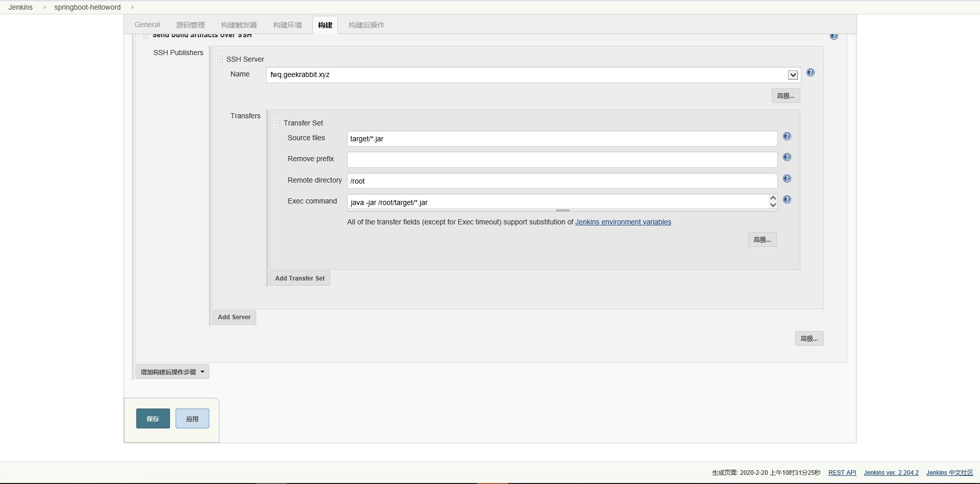
Task: Open the Jenkins breadcrumb arrow menu
Action: (x=44, y=7)
